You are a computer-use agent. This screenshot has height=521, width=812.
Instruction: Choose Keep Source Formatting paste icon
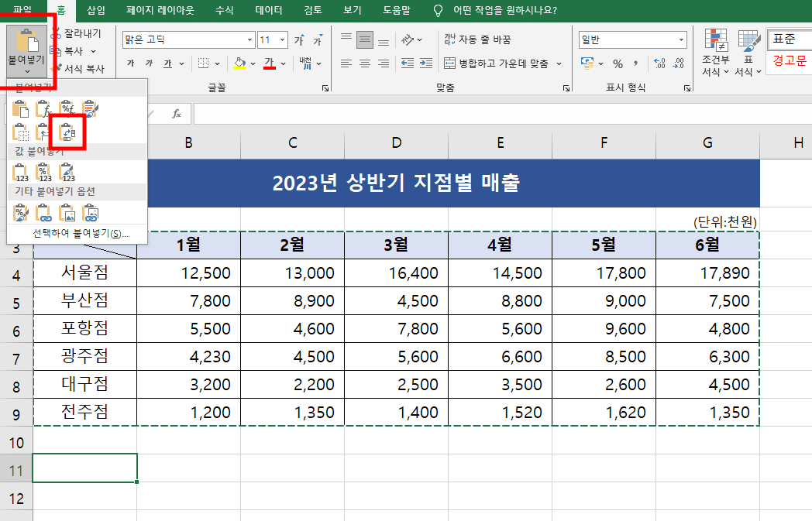click(x=90, y=109)
